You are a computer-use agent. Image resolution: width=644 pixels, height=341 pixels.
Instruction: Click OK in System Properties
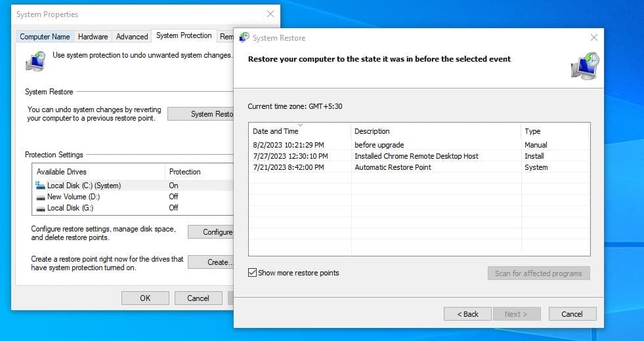click(145, 298)
